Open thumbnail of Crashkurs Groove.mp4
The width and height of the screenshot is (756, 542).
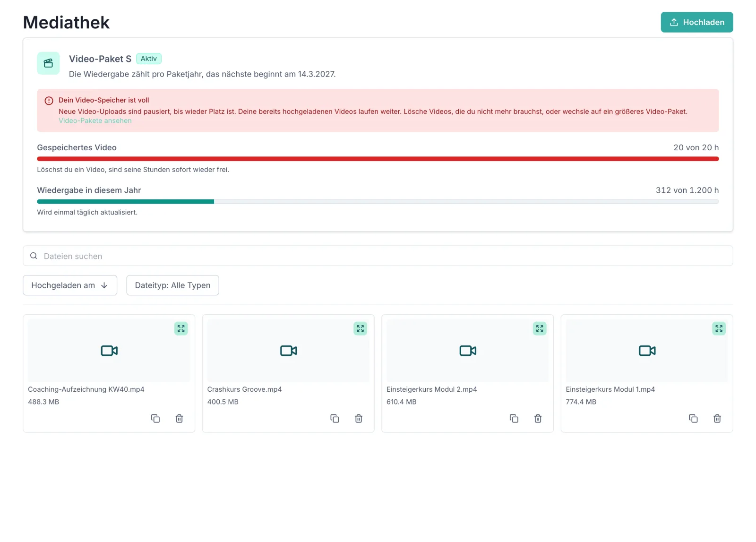288,351
